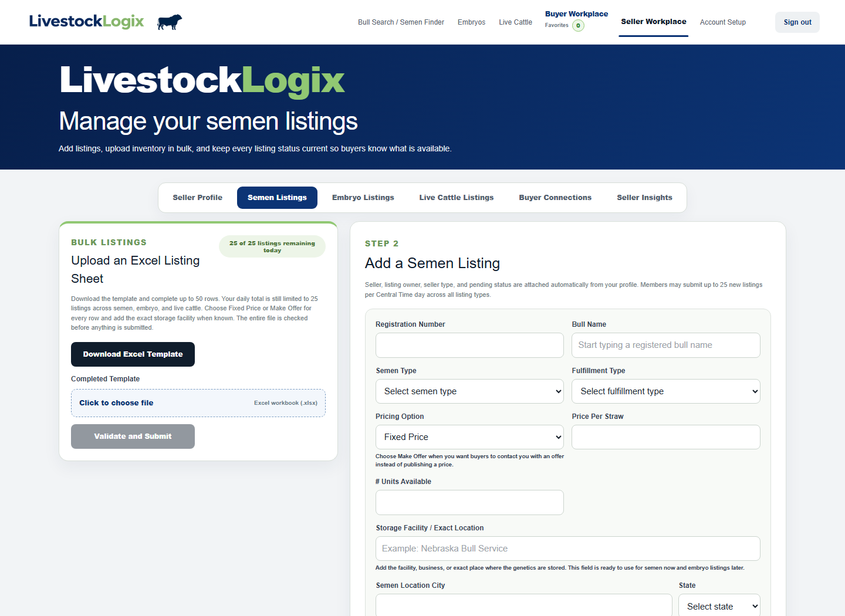Click the Sign out button
Viewport: 845px width, 616px height.
(797, 22)
